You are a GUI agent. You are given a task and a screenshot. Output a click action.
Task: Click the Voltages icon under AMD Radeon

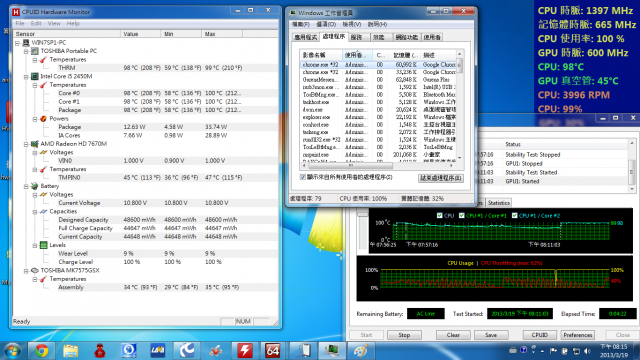(43, 152)
